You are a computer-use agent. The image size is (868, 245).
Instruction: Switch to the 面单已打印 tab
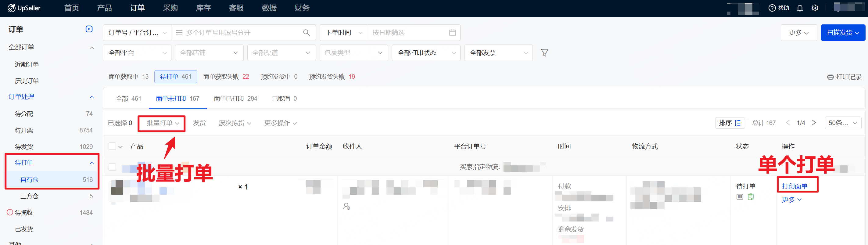[x=235, y=99]
